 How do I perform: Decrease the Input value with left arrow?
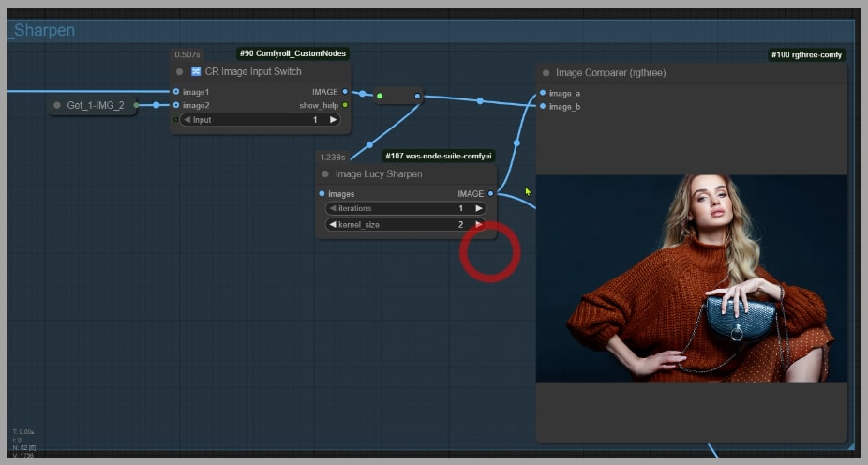pos(187,120)
